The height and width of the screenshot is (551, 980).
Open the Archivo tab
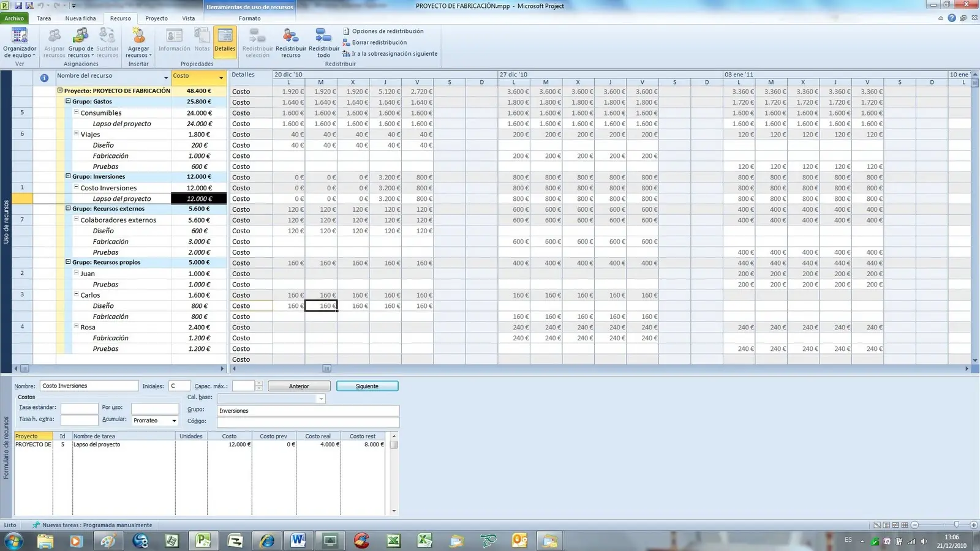pyautogui.click(x=14, y=18)
